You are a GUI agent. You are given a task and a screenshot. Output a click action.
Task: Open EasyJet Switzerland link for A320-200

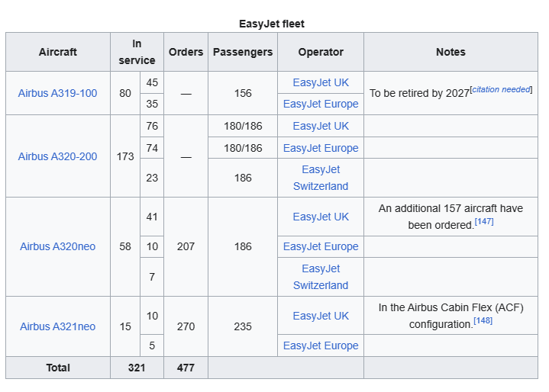[321, 178]
